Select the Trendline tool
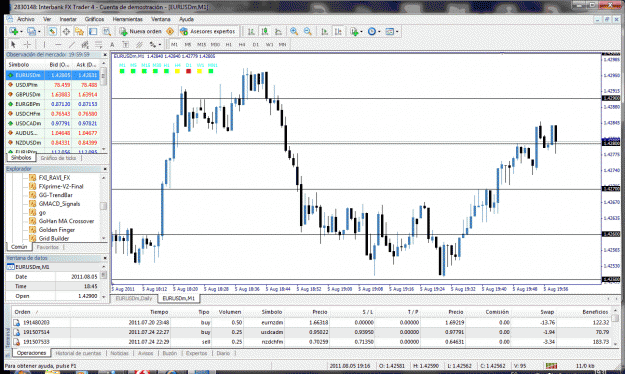Screen dimensions: 625x374 click(72, 45)
